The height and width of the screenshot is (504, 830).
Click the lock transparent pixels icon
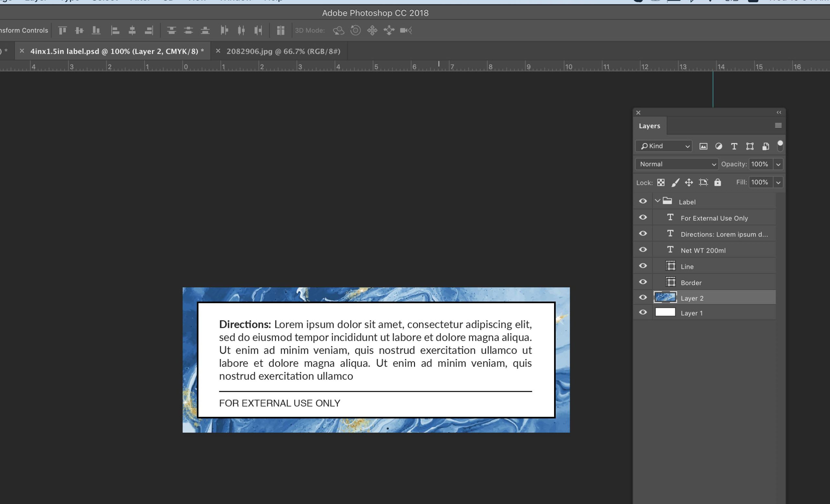pos(661,183)
